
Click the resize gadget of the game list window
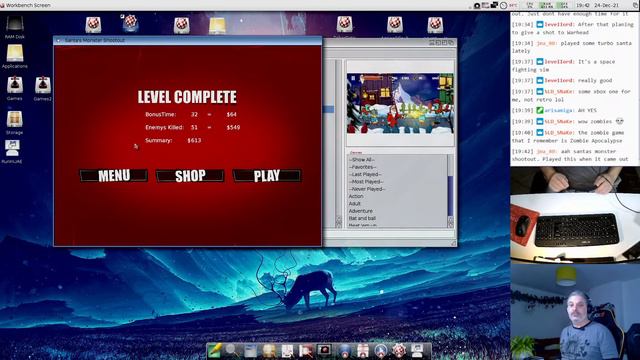point(453,243)
